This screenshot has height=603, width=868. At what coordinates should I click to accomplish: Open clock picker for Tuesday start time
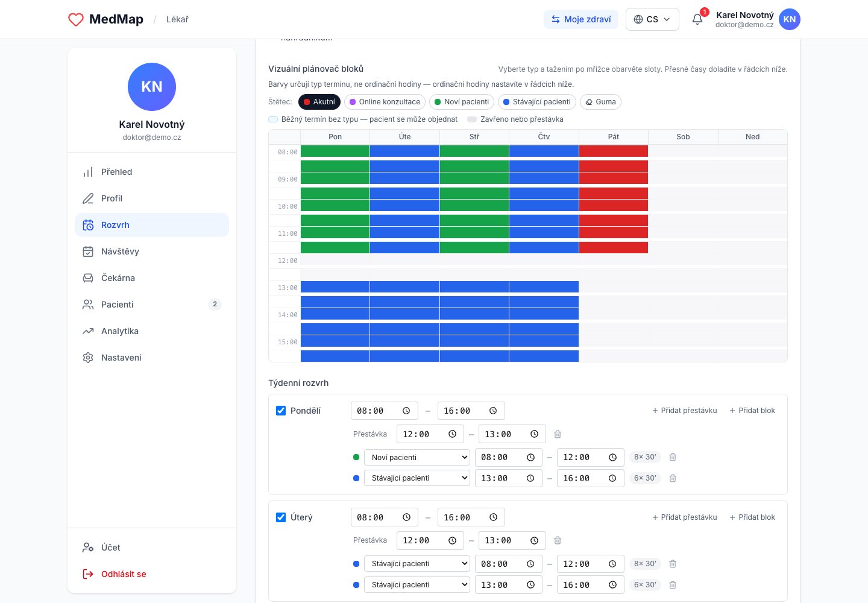click(x=406, y=517)
